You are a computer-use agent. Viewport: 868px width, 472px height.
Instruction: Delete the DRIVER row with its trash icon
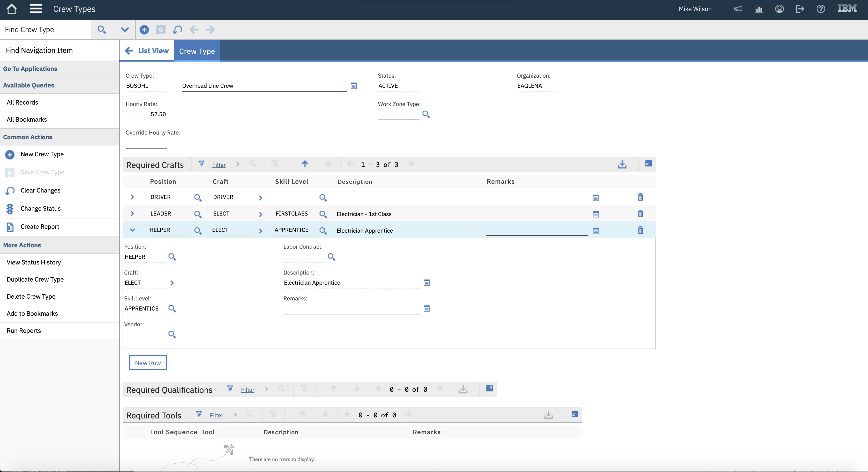640,197
